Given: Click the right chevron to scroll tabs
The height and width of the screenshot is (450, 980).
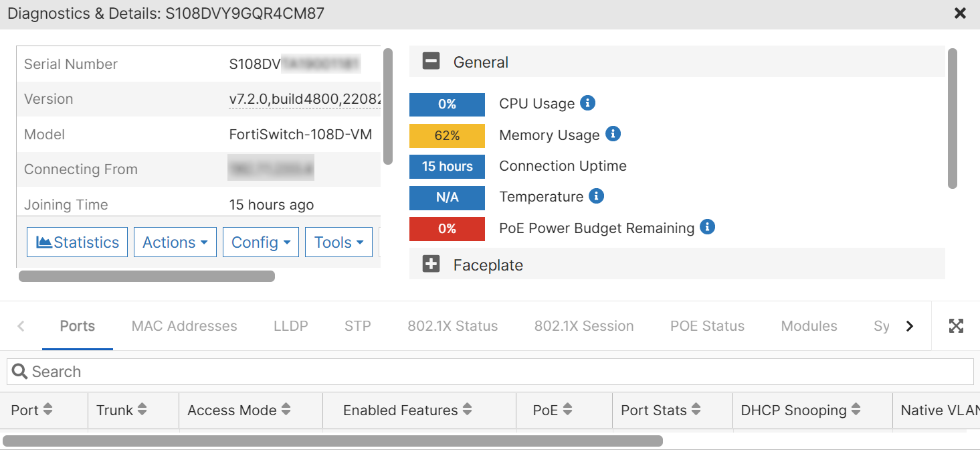Looking at the screenshot, I should click(910, 326).
